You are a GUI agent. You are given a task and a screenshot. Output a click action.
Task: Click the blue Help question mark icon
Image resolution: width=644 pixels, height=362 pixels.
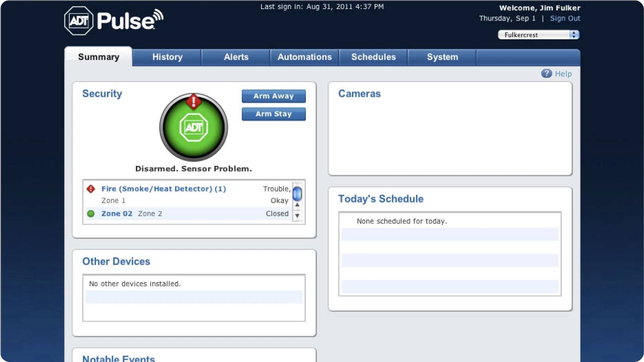546,73
